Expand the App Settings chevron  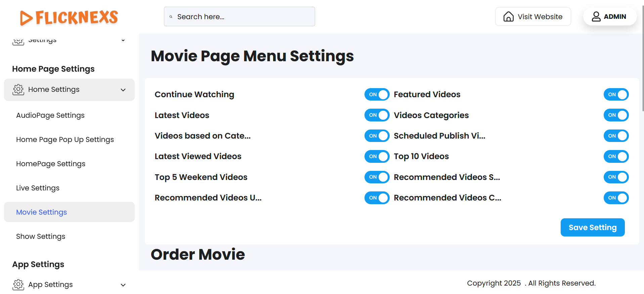[123, 285]
